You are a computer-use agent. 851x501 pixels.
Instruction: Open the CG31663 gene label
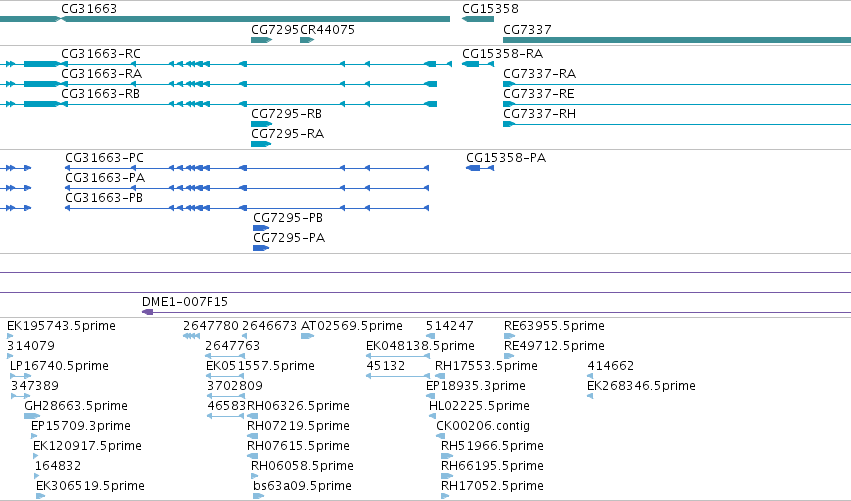89,9
